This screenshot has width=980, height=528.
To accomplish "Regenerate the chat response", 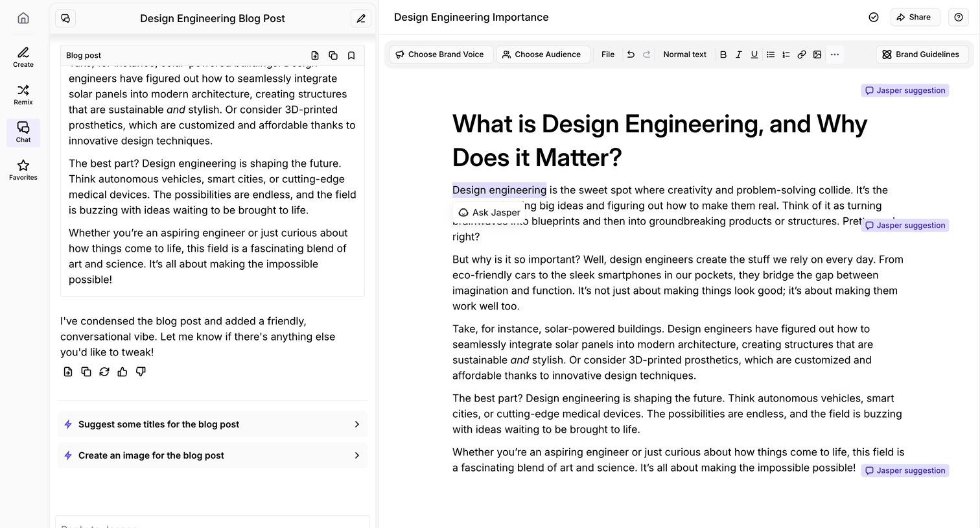I will [x=104, y=372].
